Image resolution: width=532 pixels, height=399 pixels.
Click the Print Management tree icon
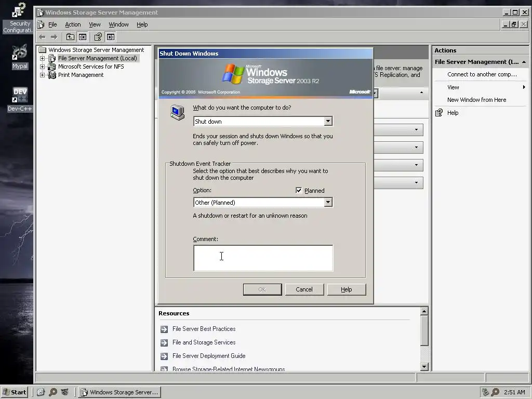coord(52,75)
